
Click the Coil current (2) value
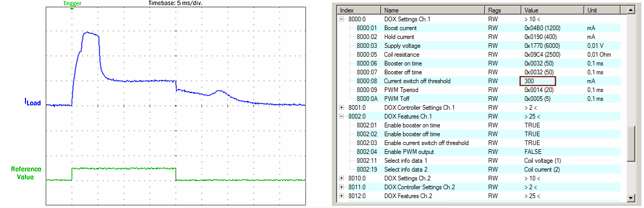point(543,170)
